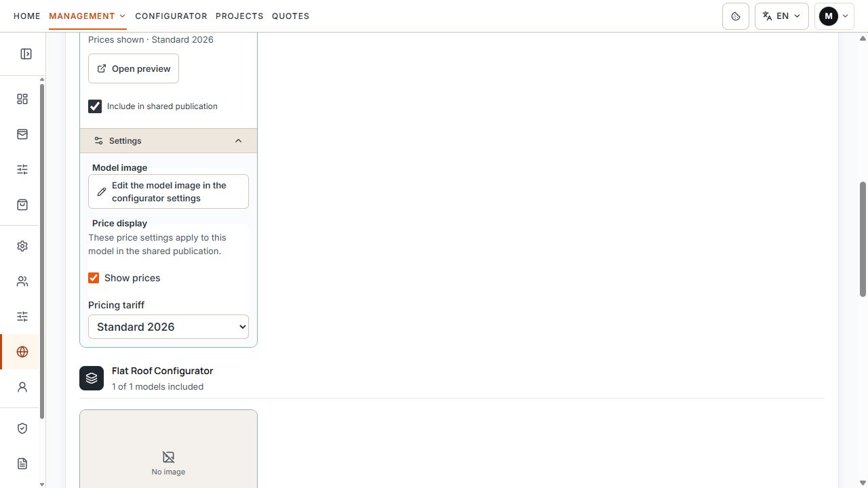
Task: Toggle Include in shared publication checkbox
Action: pyautogui.click(x=95, y=106)
